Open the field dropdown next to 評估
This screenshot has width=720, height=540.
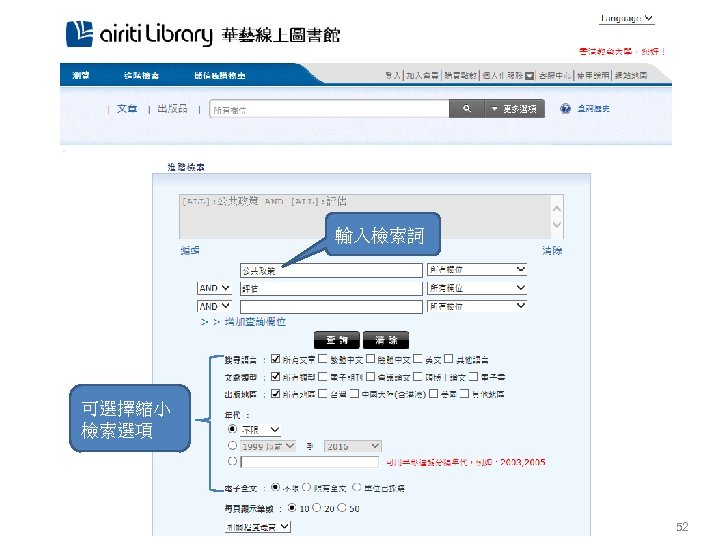pyautogui.click(x=477, y=288)
